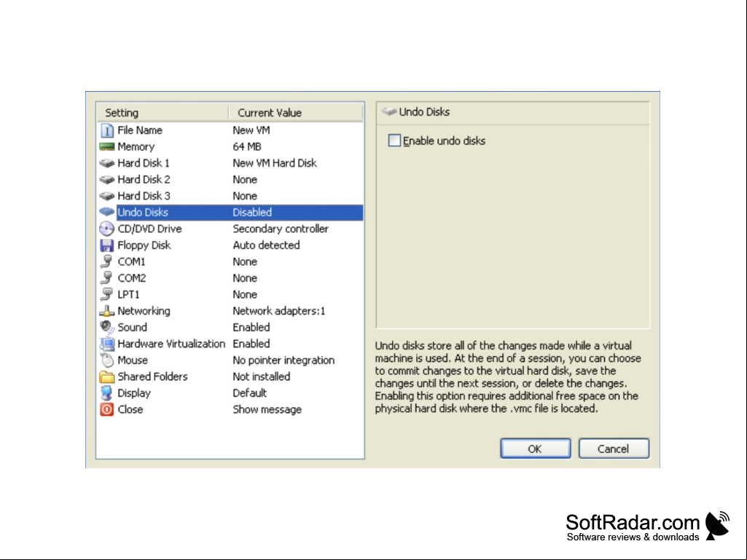Select the Networking label
The height and width of the screenshot is (560, 747).
[x=144, y=311]
